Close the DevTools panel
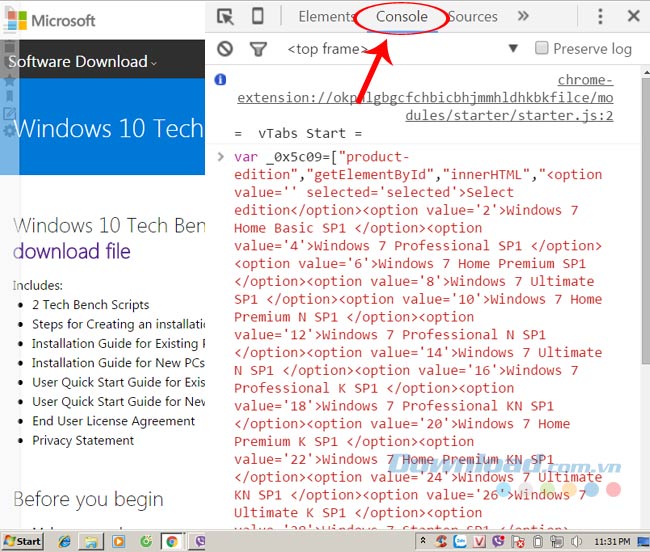The height and width of the screenshot is (552, 650). (x=633, y=16)
